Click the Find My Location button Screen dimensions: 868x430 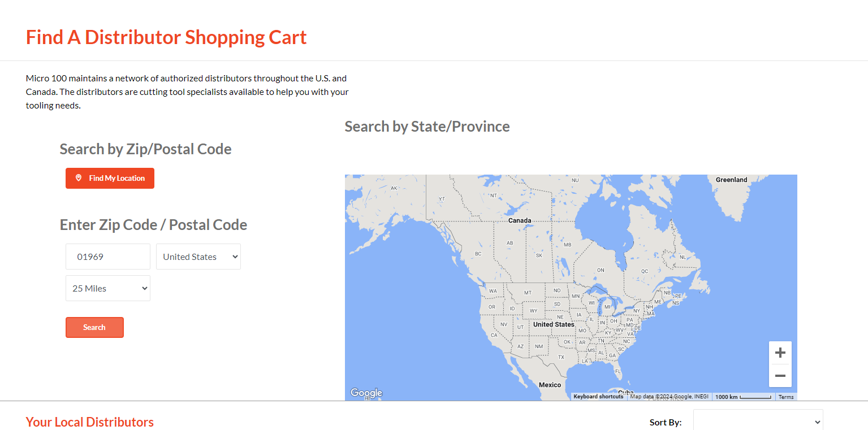click(x=110, y=178)
